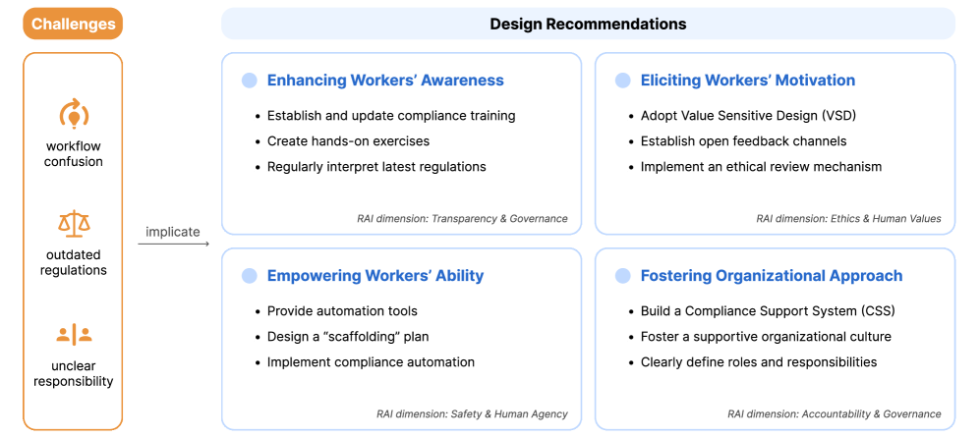Click 'Build a Compliance Support System (CSS)' bullet

768,311
